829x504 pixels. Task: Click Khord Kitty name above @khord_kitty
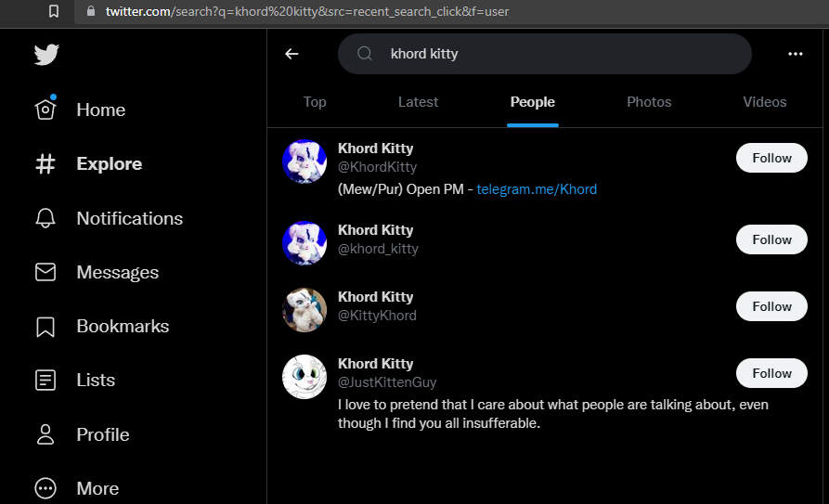375,230
